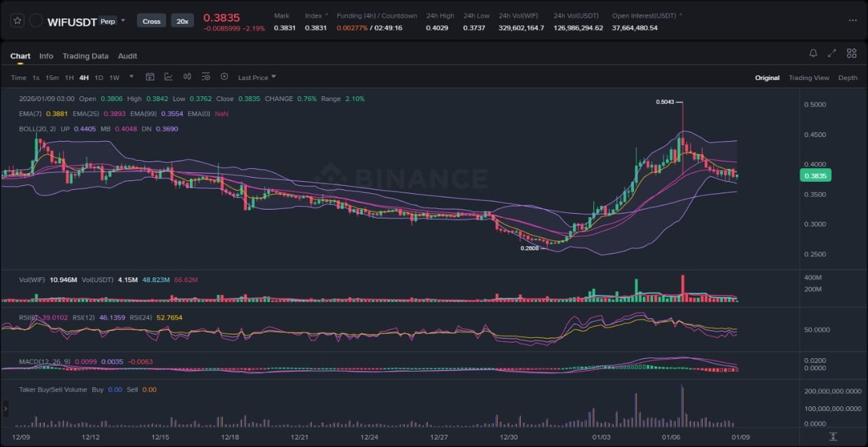Open the candlestick chart style icon
The height and width of the screenshot is (447, 868).
pos(187,77)
